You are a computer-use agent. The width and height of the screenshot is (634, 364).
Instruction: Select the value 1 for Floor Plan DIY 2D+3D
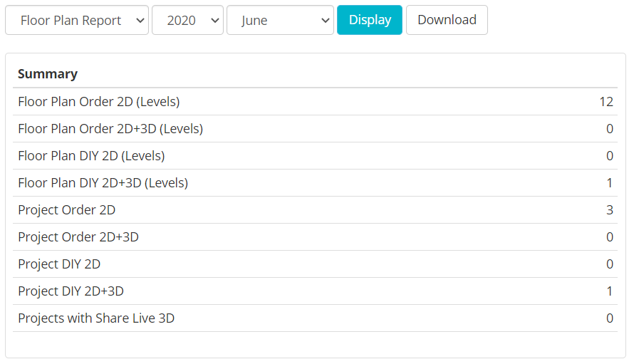[x=610, y=183]
